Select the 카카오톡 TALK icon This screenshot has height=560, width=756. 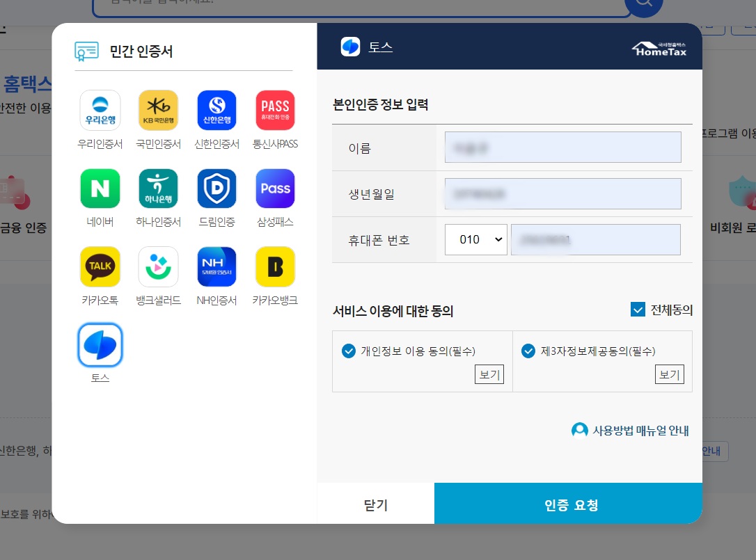click(100, 266)
